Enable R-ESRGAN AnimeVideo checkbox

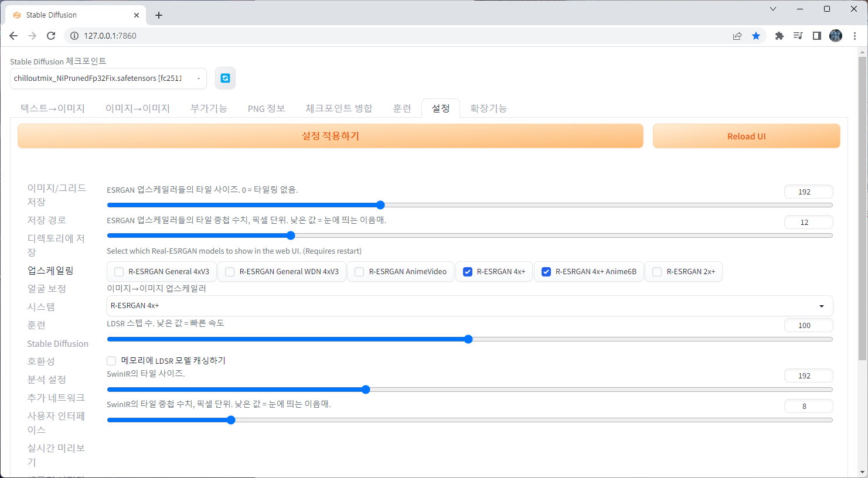(359, 272)
